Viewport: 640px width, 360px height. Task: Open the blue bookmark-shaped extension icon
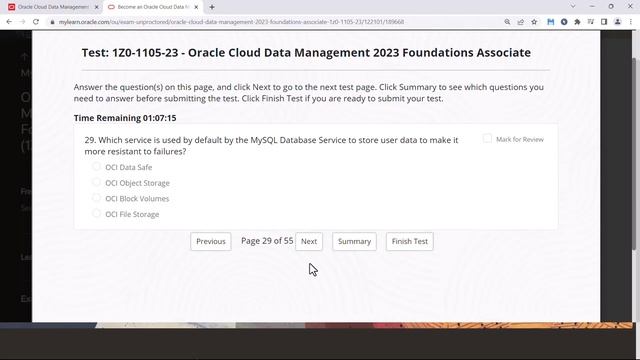point(551,22)
